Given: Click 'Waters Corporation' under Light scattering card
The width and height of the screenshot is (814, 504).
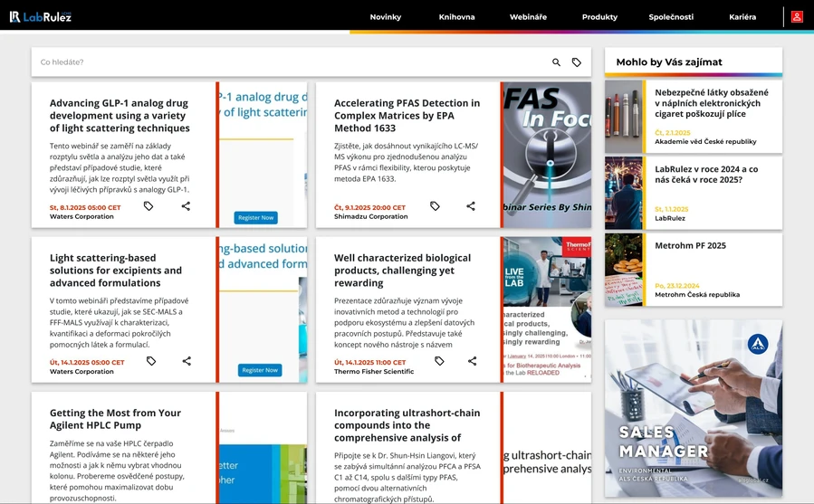Looking at the screenshot, I should (81, 371).
